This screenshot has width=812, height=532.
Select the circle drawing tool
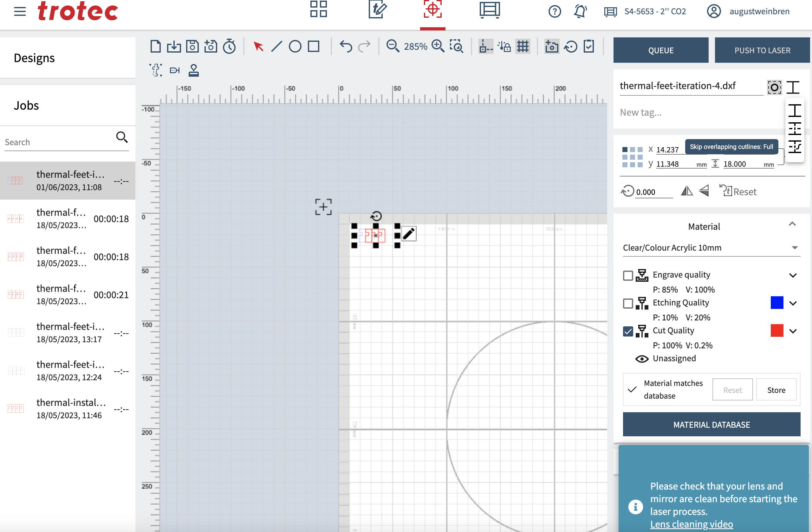(x=295, y=46)
